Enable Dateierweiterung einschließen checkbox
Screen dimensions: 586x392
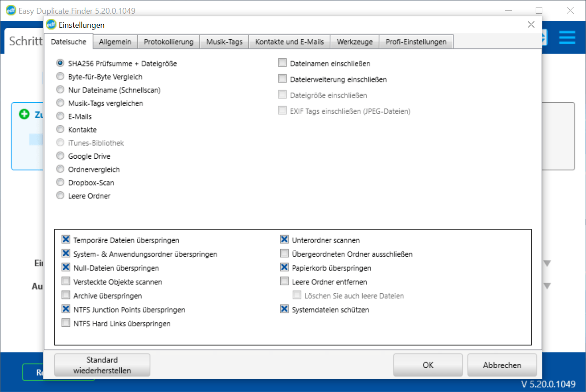coord(282,79)
